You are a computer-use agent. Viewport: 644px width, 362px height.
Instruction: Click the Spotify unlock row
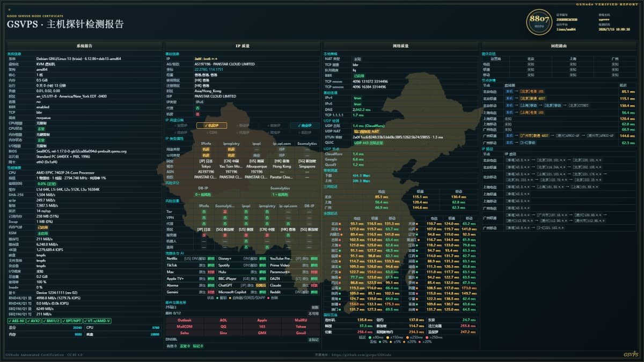pos(242,265)
